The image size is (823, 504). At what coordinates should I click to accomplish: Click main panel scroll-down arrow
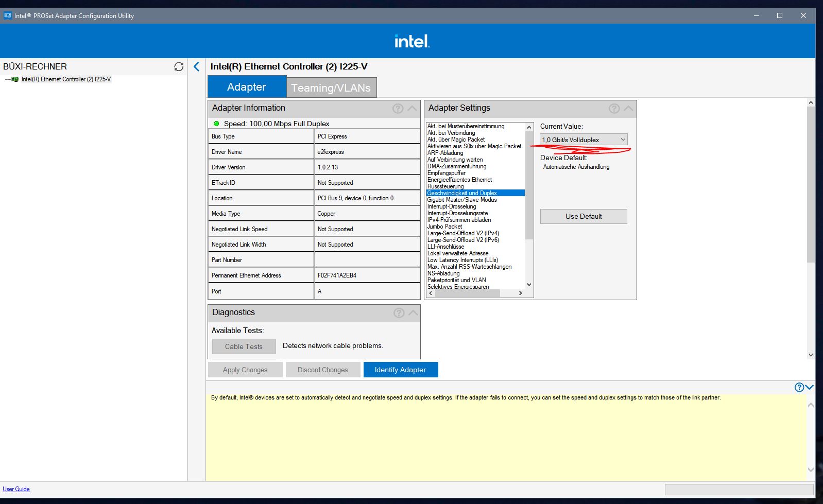[811, 355]
